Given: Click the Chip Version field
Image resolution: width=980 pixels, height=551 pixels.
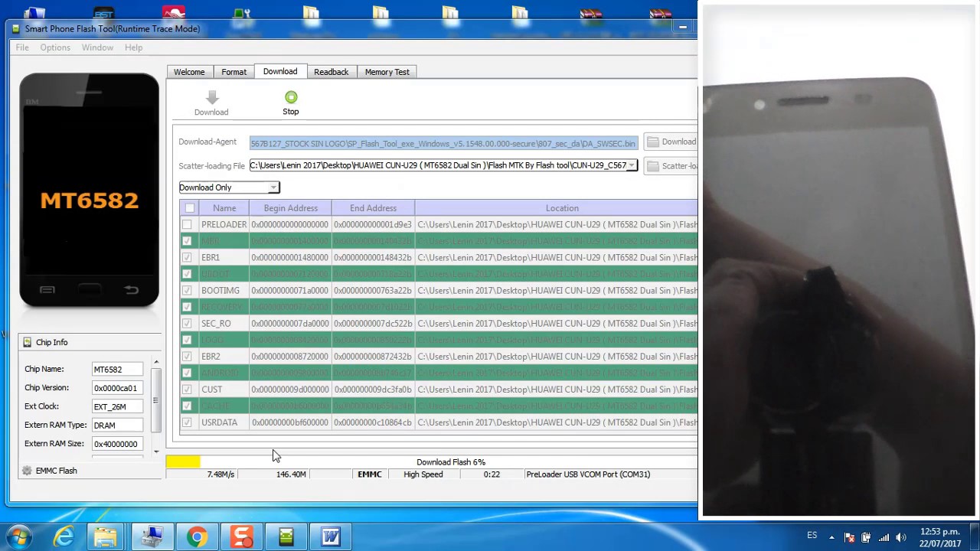Looking at the screenshot, I should pyautogui.click(x=117, y=388).
